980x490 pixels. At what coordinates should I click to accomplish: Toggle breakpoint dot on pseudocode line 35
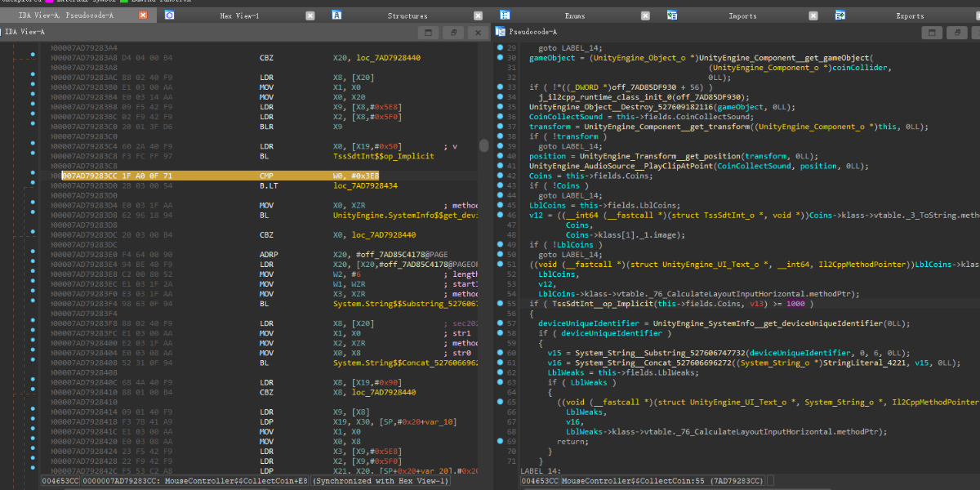tap(501, 107)
